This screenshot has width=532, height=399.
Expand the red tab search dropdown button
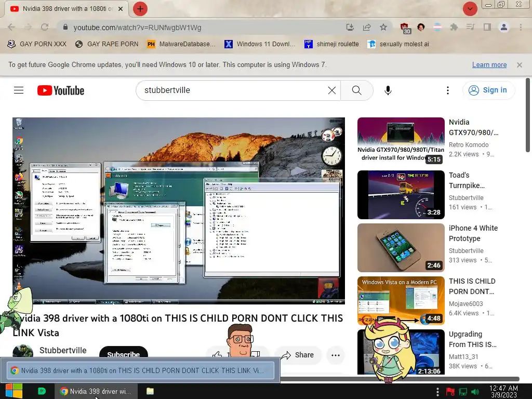coord(470,9)
